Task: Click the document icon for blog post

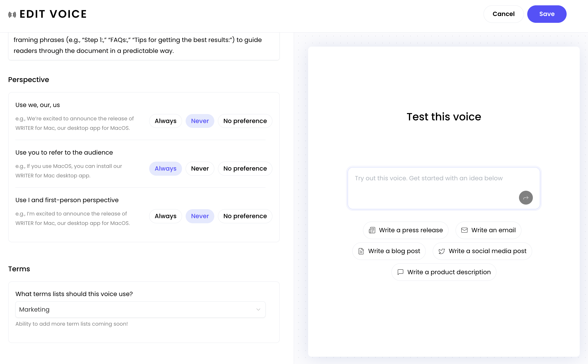Action: (x=361, y=251)
